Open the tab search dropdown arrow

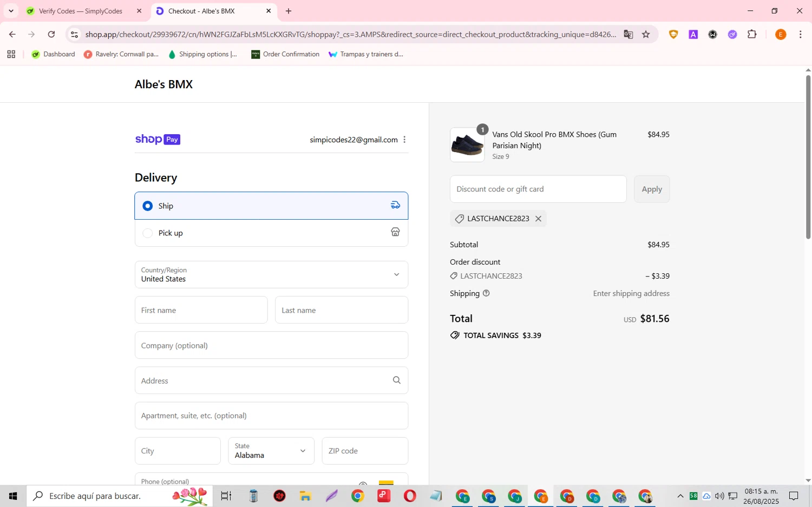tap(11, 11)
